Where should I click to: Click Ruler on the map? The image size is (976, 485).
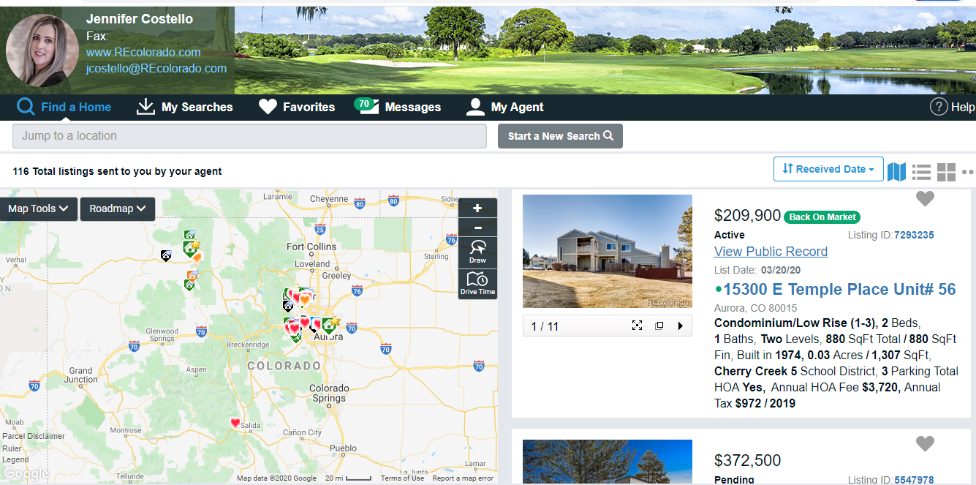pyautogui.click(x=12, y=448)
